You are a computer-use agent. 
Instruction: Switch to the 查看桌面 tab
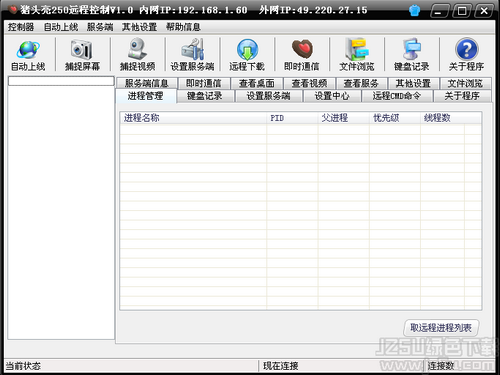coord(257,83)
